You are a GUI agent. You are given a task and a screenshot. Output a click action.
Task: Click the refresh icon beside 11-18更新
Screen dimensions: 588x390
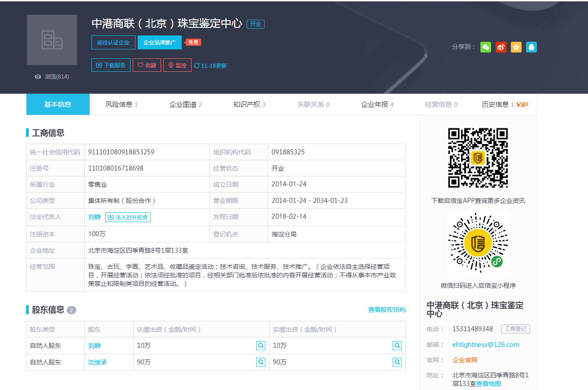pos(196,66)
